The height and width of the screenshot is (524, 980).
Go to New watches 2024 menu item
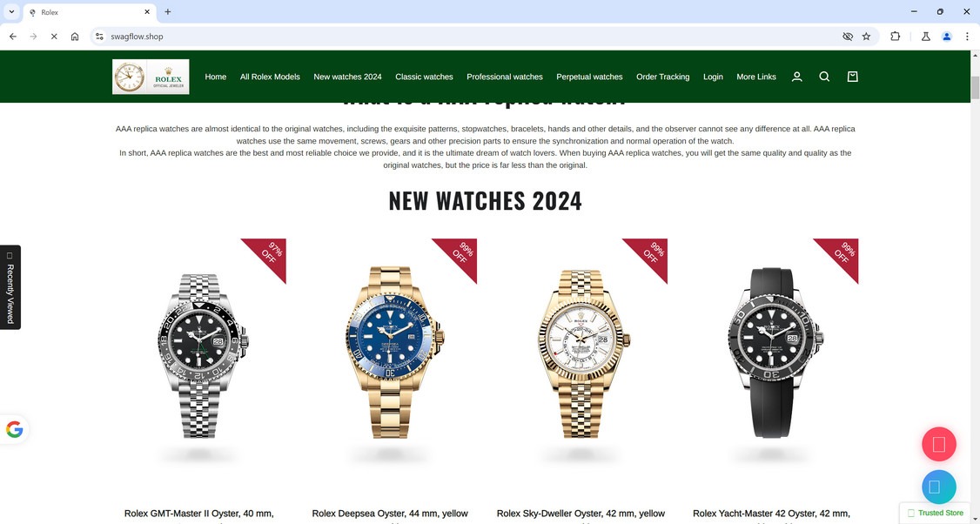(347, 77)
